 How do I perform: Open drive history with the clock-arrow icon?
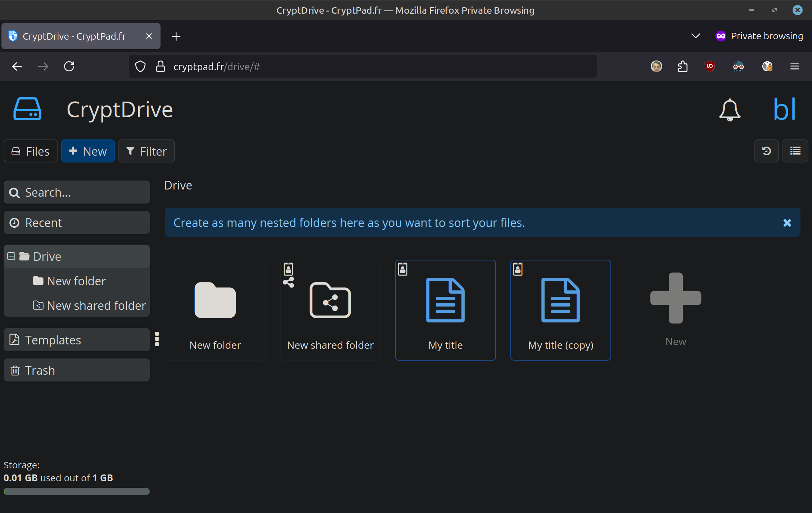click(766, 151)
